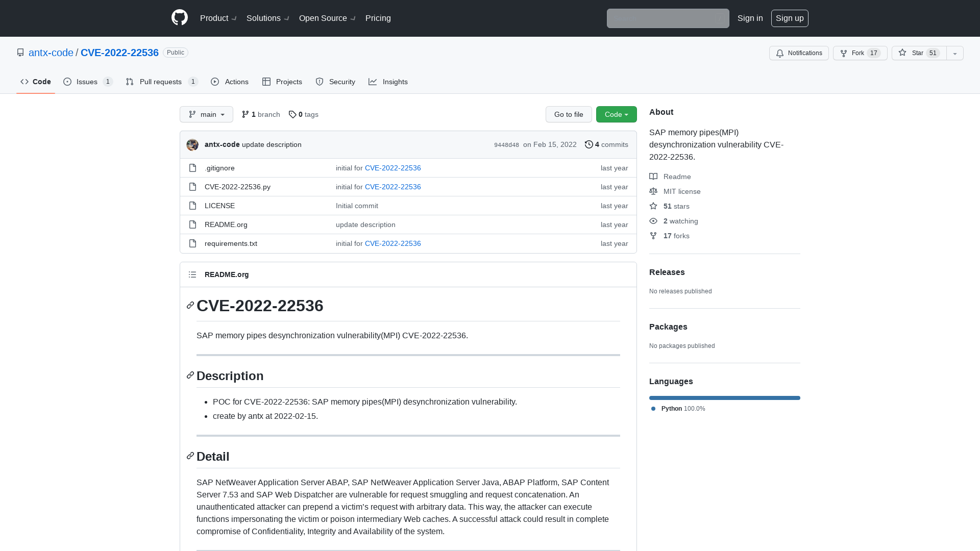Fork the repository
This screenshot has width=980, height=551.
point(860,53)
